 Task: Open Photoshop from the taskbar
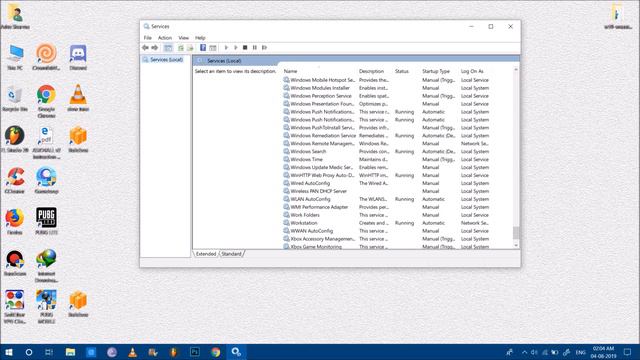click(x=195, y=352)
